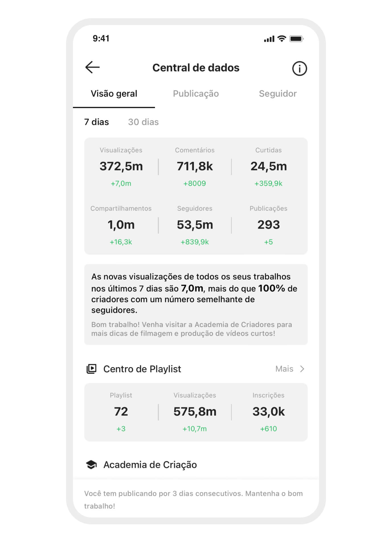Tap the Academia de Criação graduation cap icon
This screenshot has height=538, width=392.
pyautogui.click(x=91, y=465)
